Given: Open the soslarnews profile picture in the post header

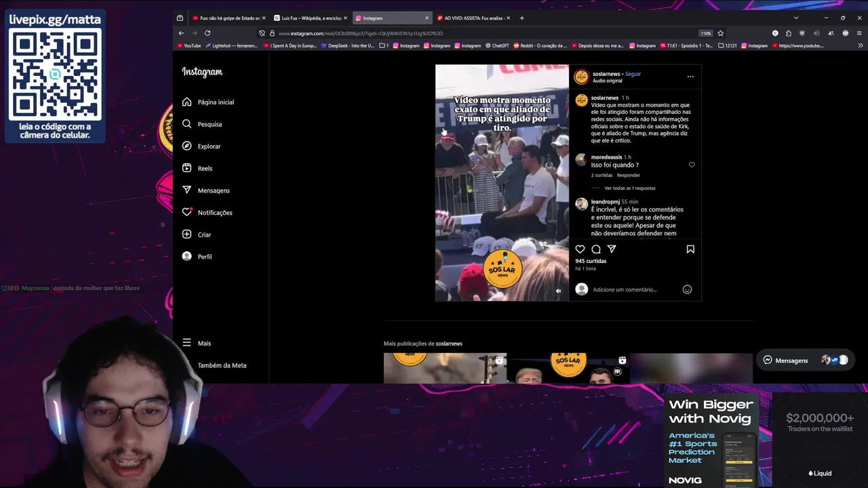Looking at the screenshot, I should point(581,77).
